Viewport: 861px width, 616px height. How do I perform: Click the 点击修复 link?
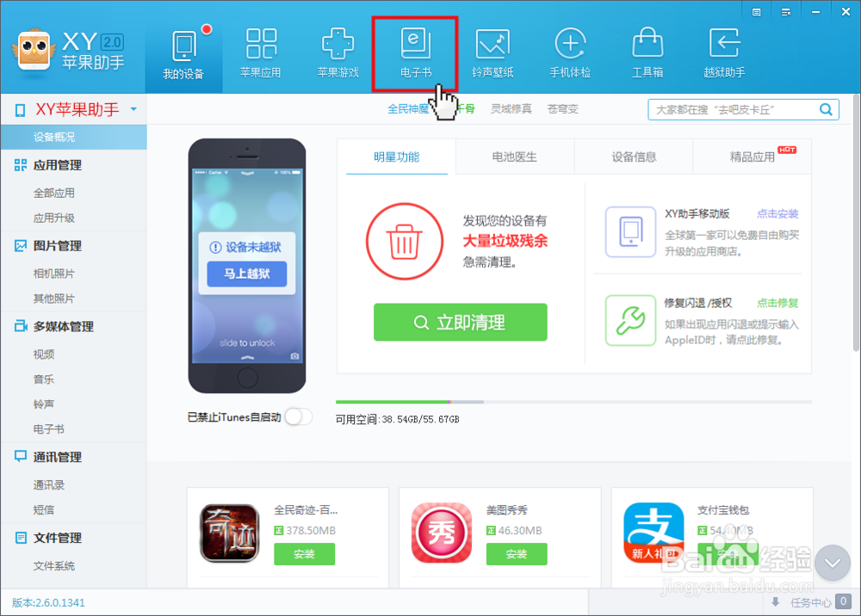pos(777,303)
